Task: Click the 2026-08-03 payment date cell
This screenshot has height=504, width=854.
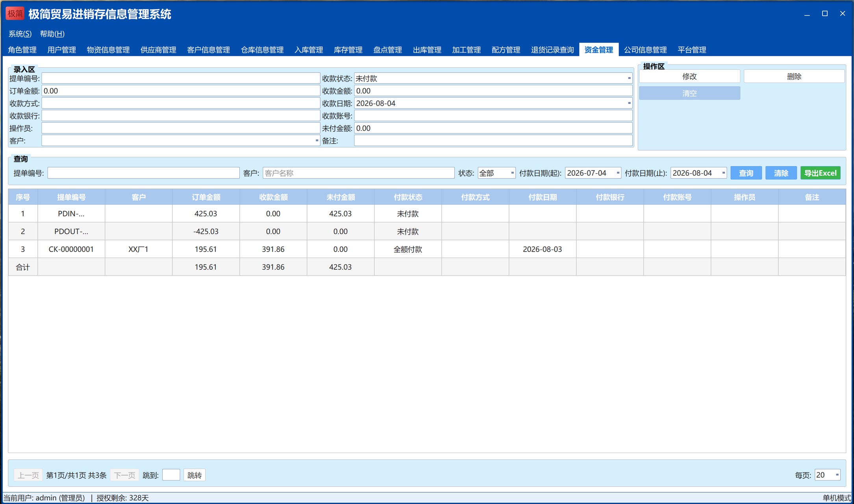Action: [543, 249]
